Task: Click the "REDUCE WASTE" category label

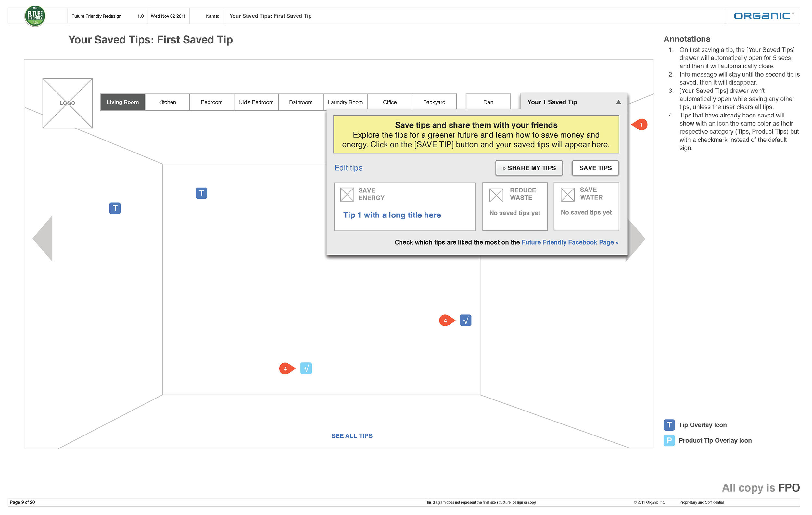Action: click(523, 194)
